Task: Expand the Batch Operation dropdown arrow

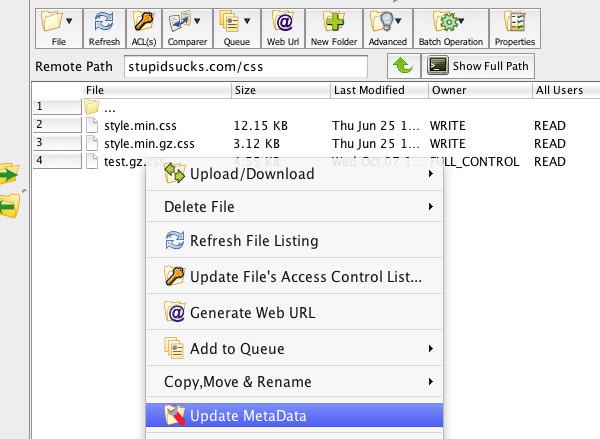Action: (x=461, y=21)
